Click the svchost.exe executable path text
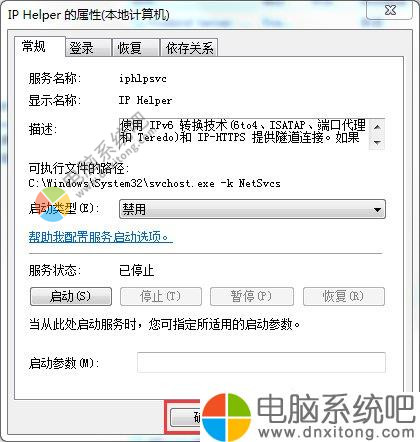The height and width of the screenshot is (442, 420). [x=154, y=183]
